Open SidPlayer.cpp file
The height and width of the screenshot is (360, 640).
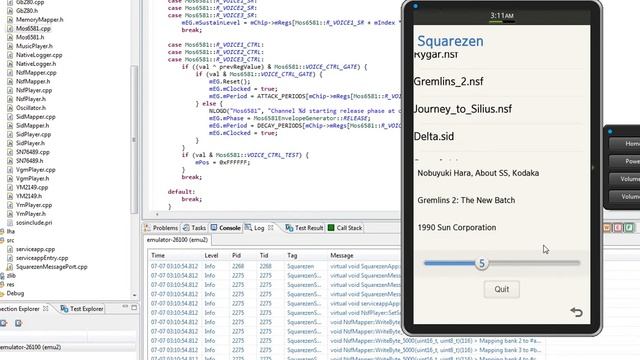tap(33, 134)
